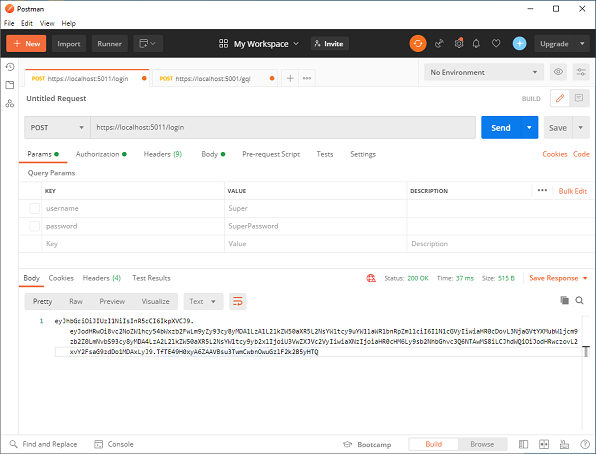Click the blue Send button
Image resolution: width=596 pixels, height=454 pixels.
(x=501, y=128)
